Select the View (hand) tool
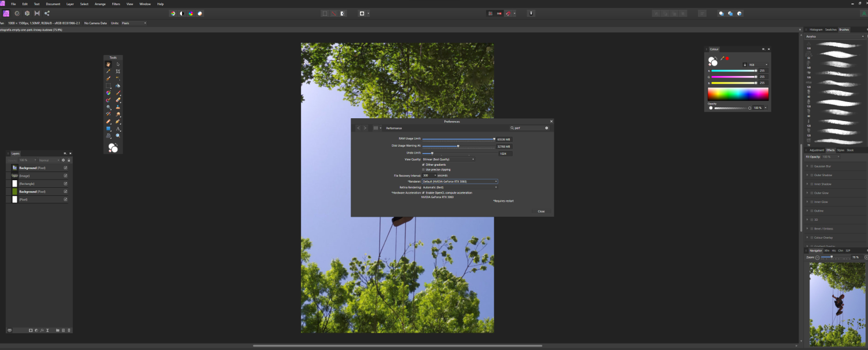The width and height of the screenshot is (868, 350). (x=108, y=64)
